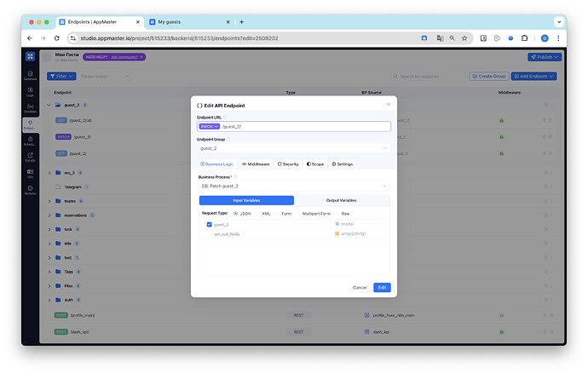Switch to the Business Logic tab
This screenshot has height=373, width=588.
tap(216, 164)
